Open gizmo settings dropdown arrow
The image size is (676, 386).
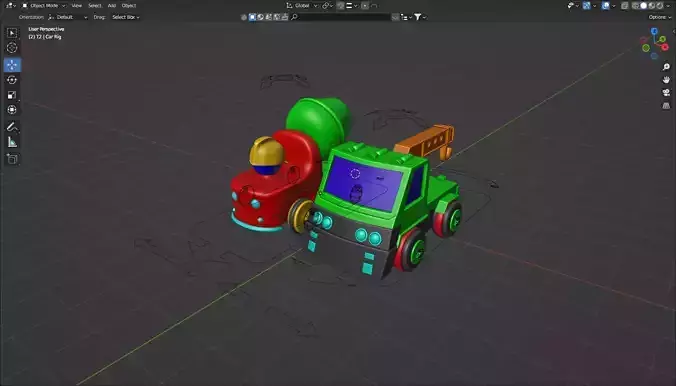tap(595, 6)
